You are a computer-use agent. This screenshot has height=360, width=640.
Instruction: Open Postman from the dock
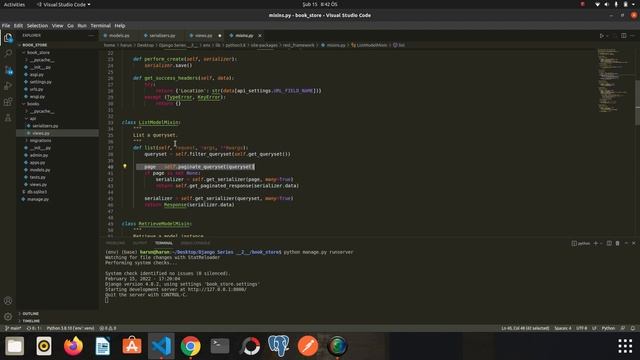(x=308, y=346)
